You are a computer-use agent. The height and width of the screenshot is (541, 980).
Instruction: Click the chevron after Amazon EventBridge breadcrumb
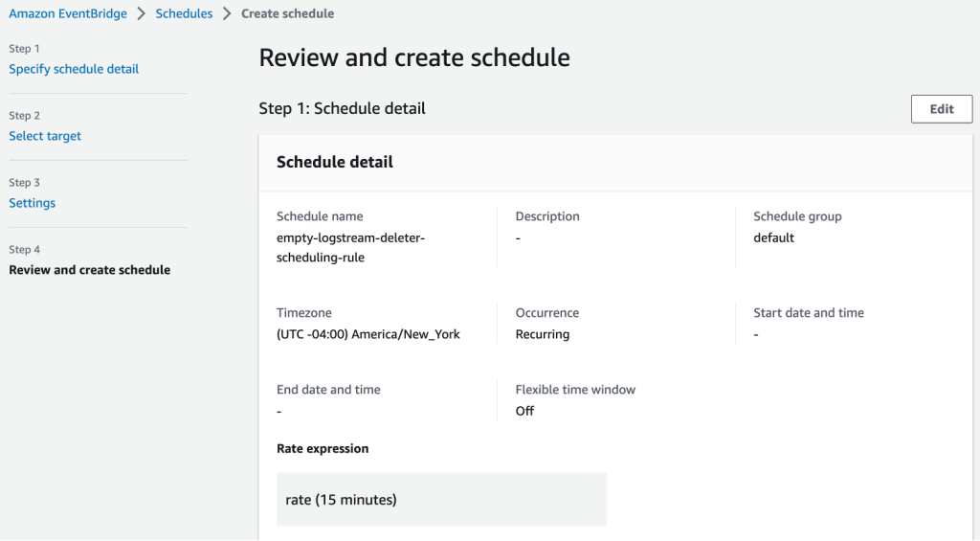pos(142,13)
